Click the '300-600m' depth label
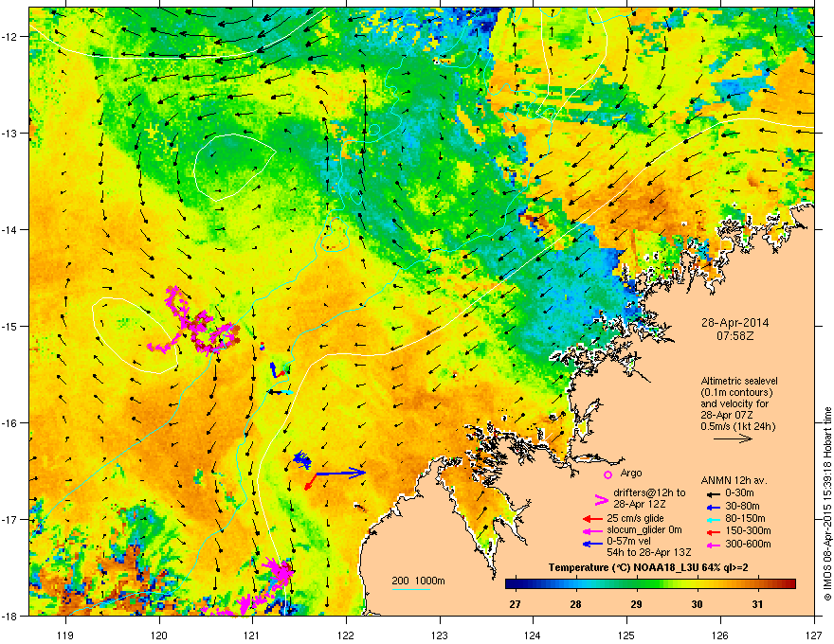 click(748, 545)
